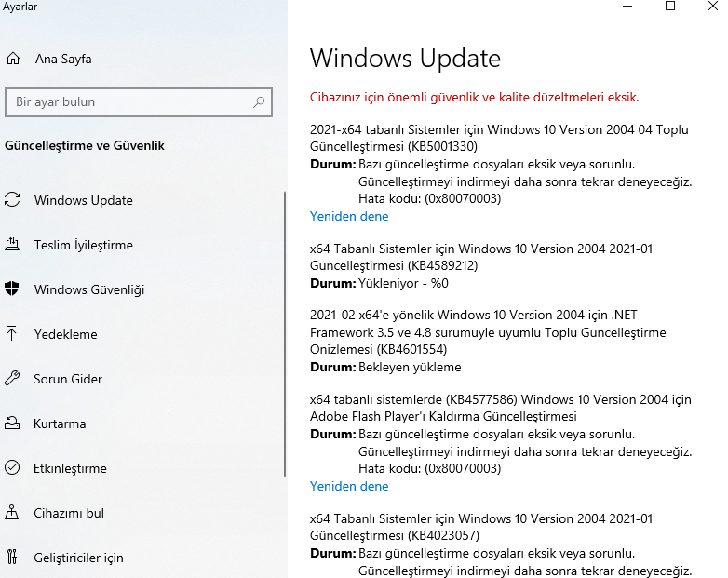Click Hata kodu 0x80070003 under Flash update

429,468
